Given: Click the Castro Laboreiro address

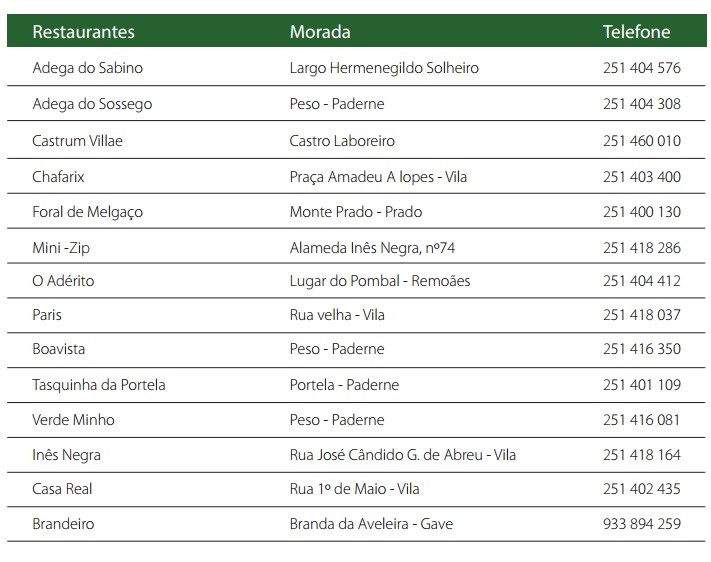Looking at the screenshot, I should coord(342,141).
